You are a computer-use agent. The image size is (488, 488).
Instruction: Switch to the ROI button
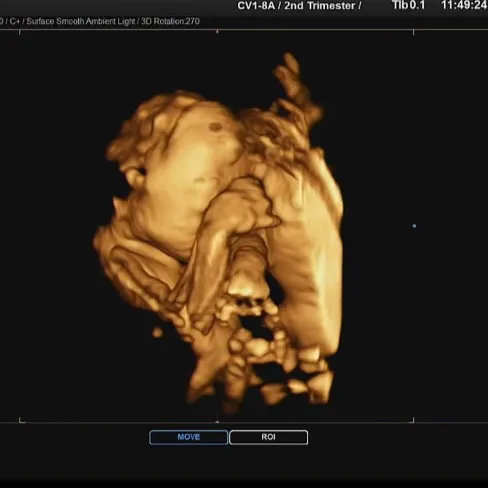coord(268,437)
